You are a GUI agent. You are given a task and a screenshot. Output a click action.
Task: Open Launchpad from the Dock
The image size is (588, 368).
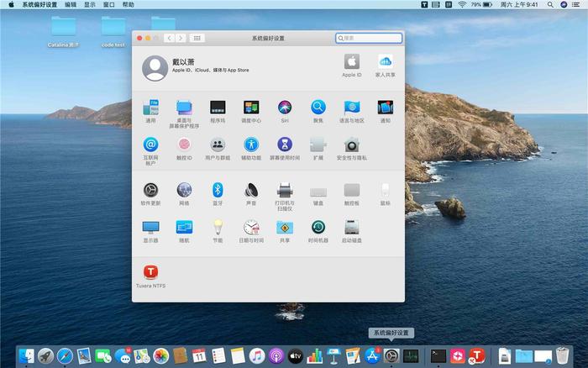(x=45, y=356)
